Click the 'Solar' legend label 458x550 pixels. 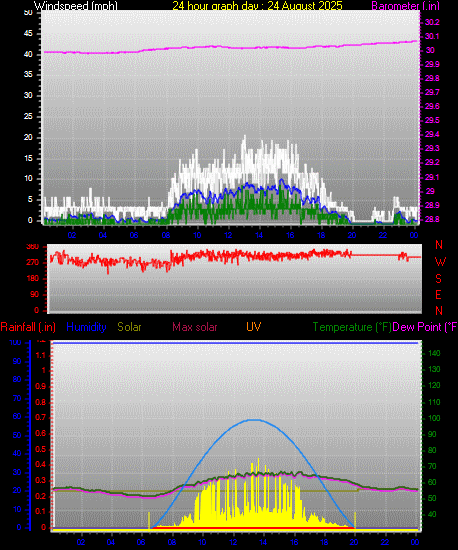(x=129, y=327)
